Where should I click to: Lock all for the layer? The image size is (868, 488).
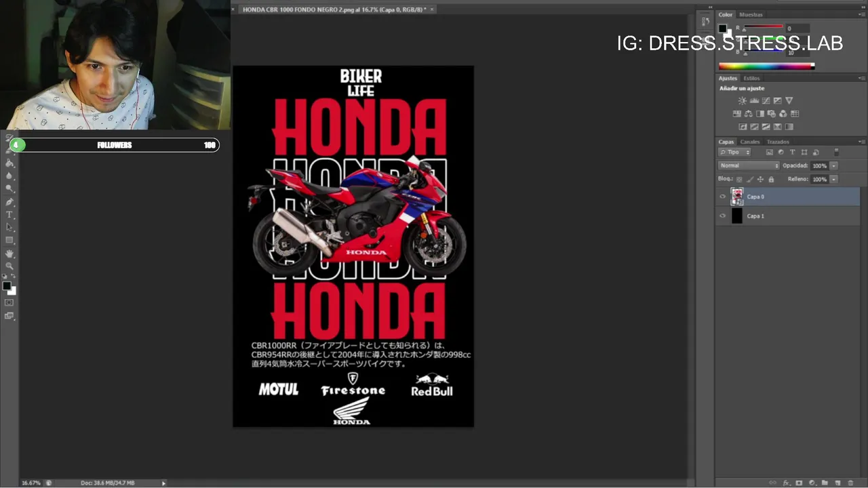pos(771,180)
